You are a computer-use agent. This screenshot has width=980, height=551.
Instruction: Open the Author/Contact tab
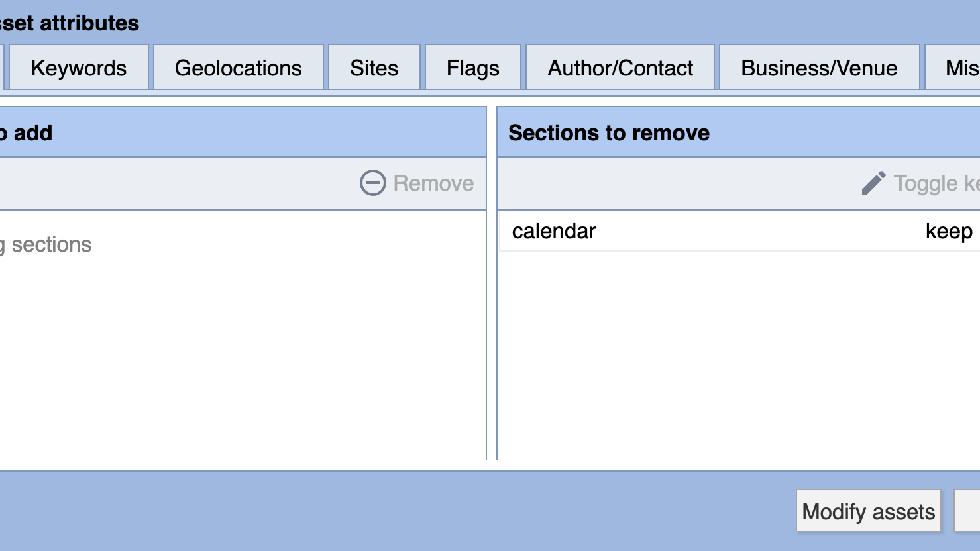(620, 67)
